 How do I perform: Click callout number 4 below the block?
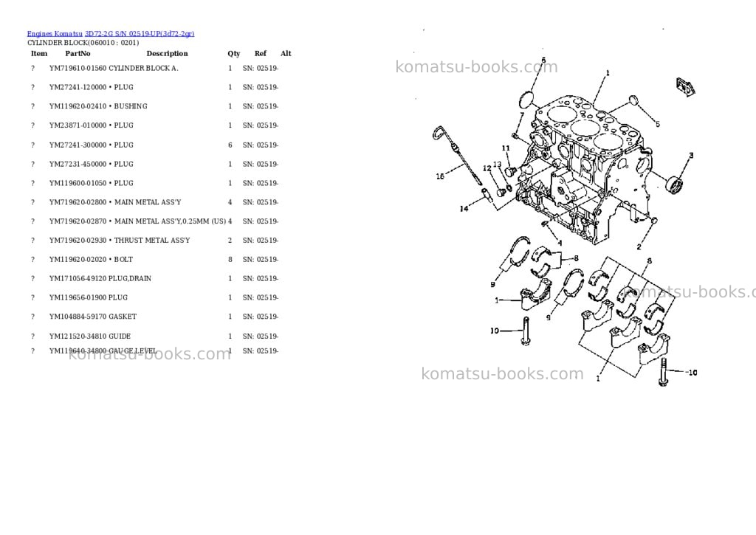[560, 243]
